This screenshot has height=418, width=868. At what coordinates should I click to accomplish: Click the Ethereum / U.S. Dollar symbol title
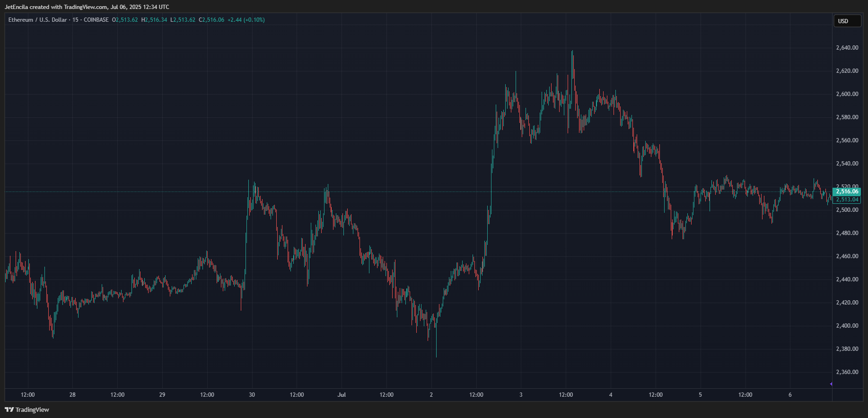[x=38, y=20]
